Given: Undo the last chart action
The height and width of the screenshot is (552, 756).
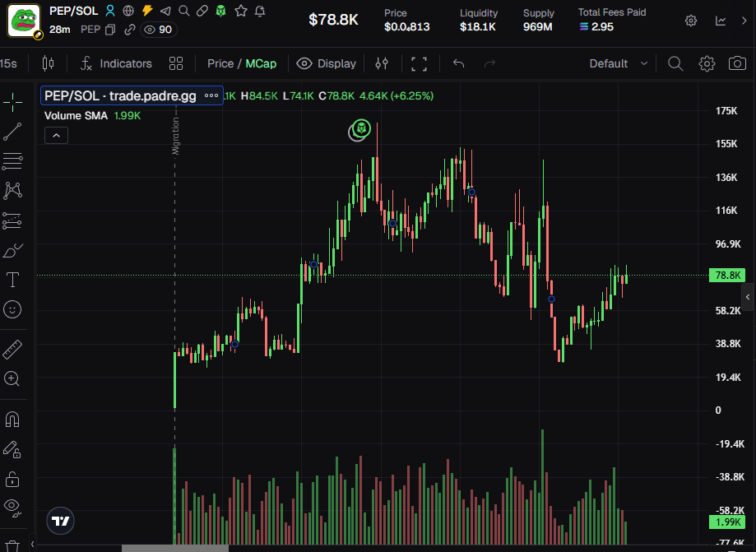Looking at the screenshot, I should [458, 63].
